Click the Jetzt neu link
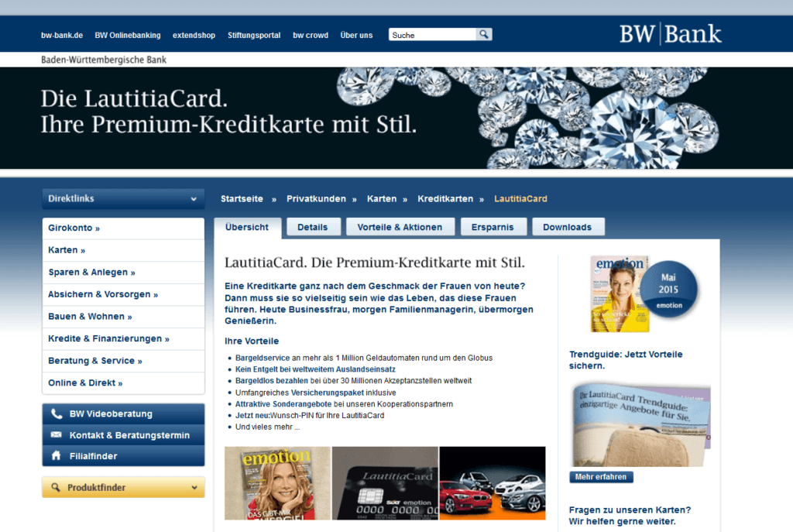 tap(252, 416)
